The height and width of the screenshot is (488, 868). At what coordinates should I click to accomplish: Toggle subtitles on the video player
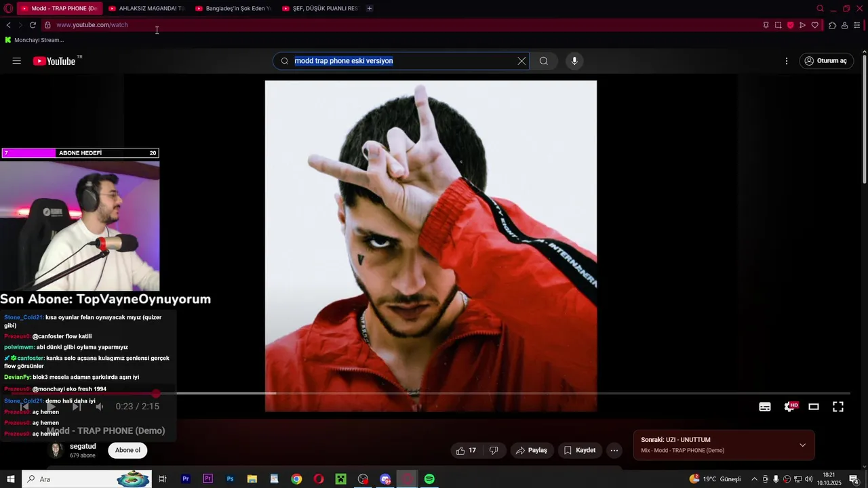pyautogui.click(x=765, y=407)
